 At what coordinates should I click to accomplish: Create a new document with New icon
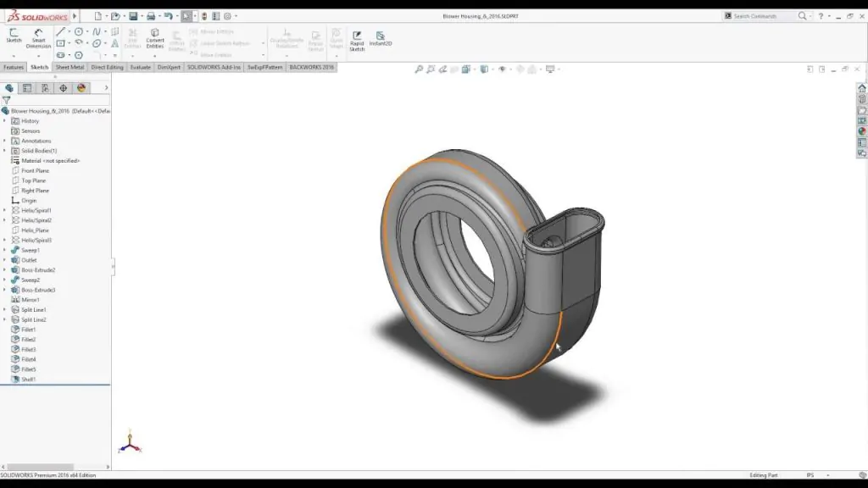click(97, 16)
